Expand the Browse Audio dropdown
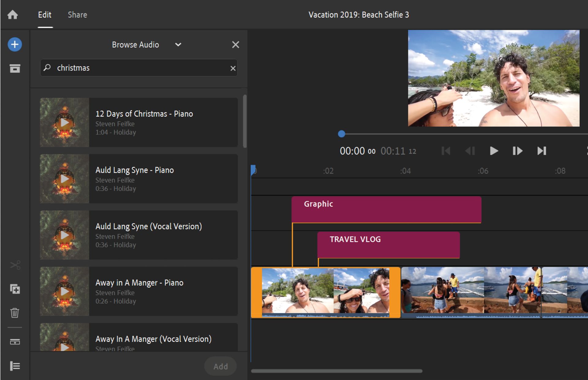588x380 pixels. (178, 45)
